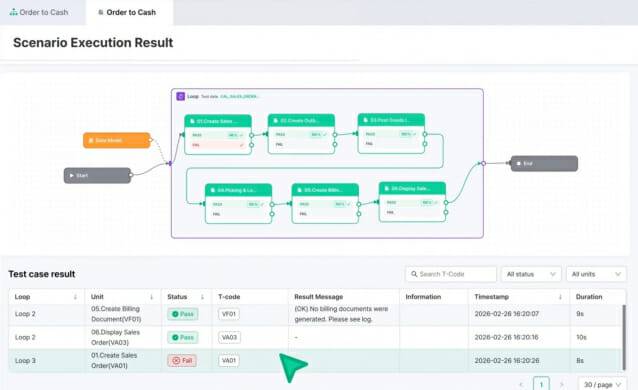Open the All status filter dropdown

point(531,274)
